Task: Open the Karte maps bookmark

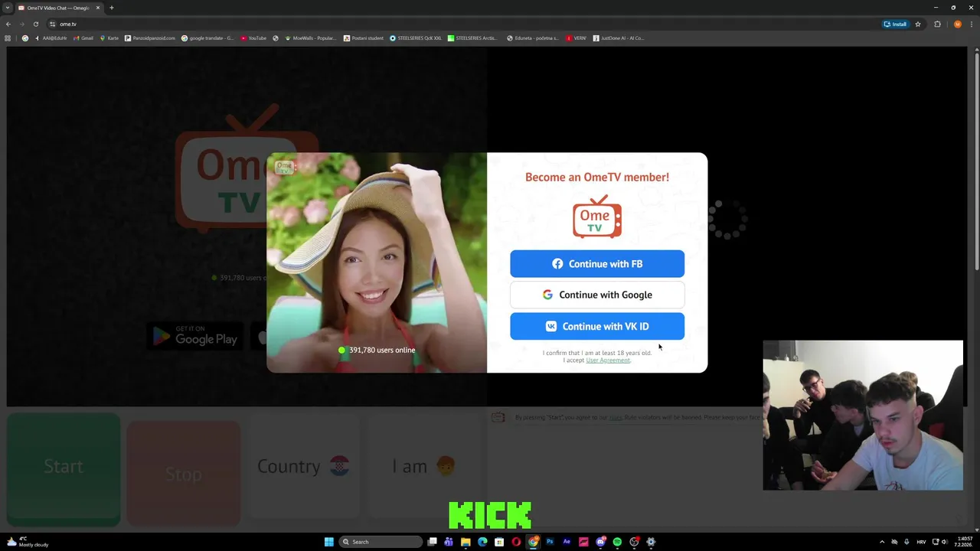Action: click(x=109, y=38)
